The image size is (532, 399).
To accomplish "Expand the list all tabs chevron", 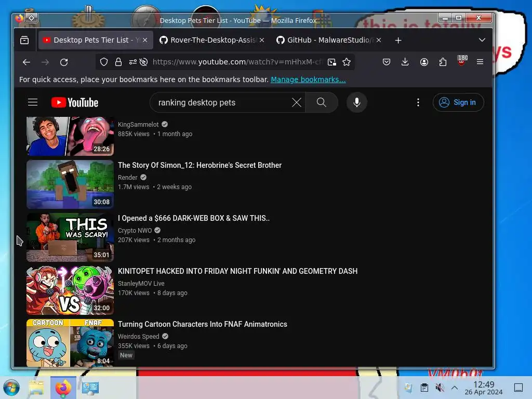I will click(482, 40).
